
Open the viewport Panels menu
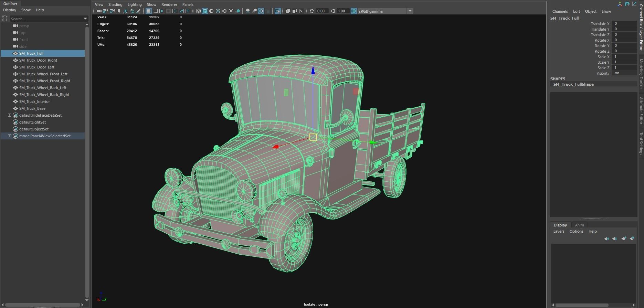pos(188,4)
